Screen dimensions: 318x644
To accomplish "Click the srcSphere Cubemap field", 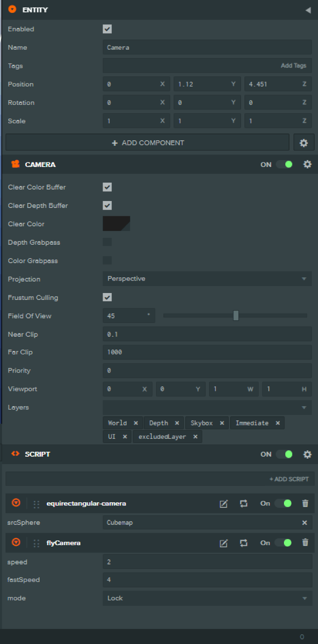I will 207,523.
